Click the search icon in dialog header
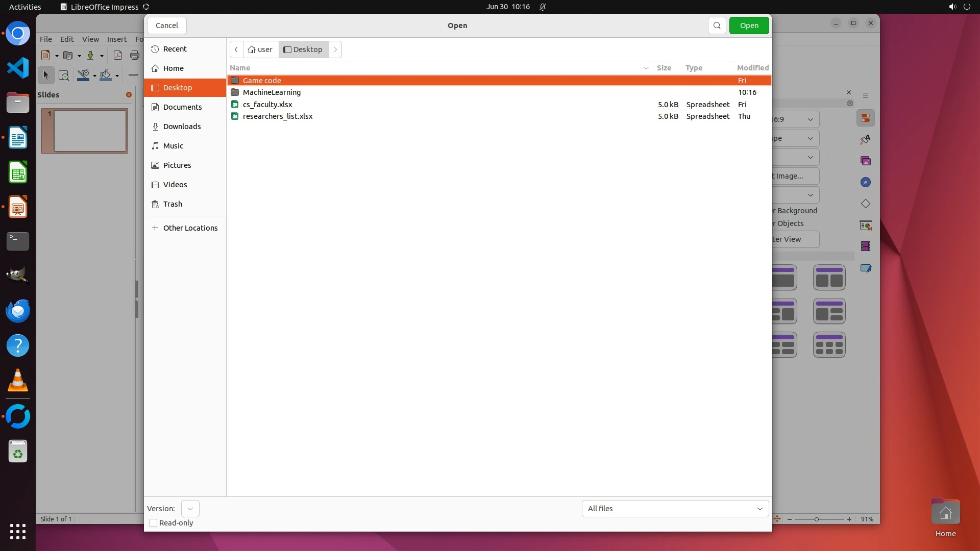 coord(717,26)
